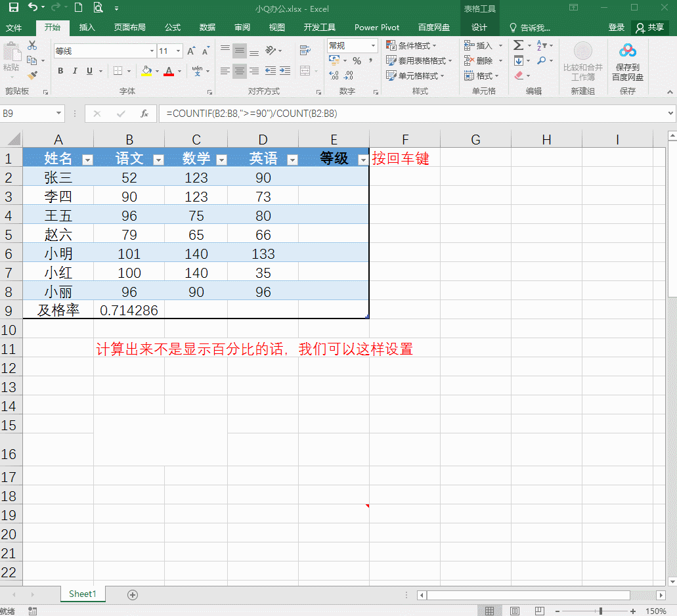The image size is (677, 616).
Task: Click the zoom slider handle
Action: 601,611
